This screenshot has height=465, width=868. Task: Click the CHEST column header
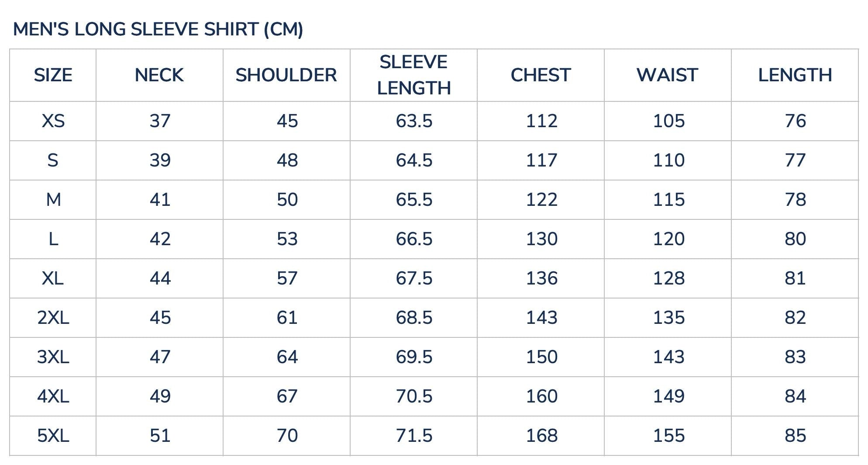click(x=541, y=75)
